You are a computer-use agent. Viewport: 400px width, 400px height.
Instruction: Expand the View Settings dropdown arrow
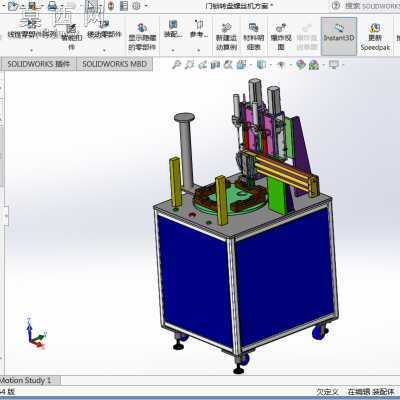343,65
